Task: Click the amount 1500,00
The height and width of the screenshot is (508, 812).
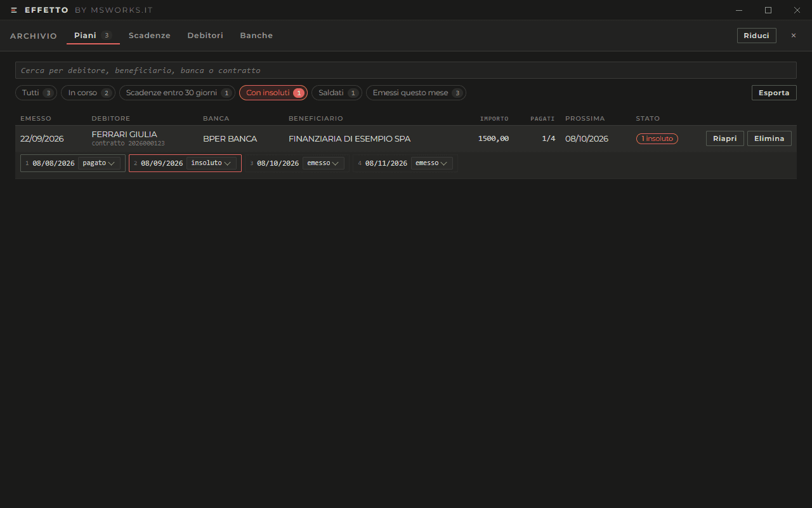Action: (494, 138)
